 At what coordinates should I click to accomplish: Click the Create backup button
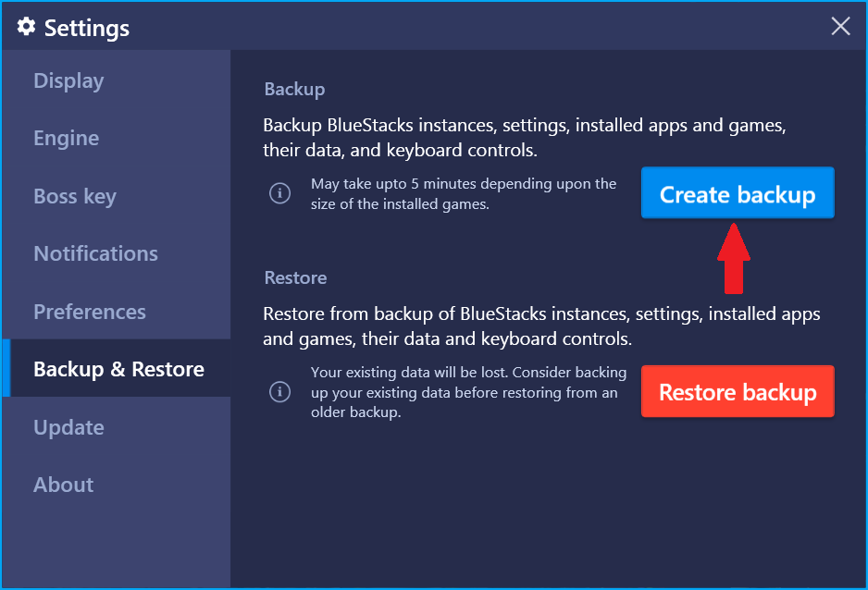pyautogui.click(x=738, y=192)
